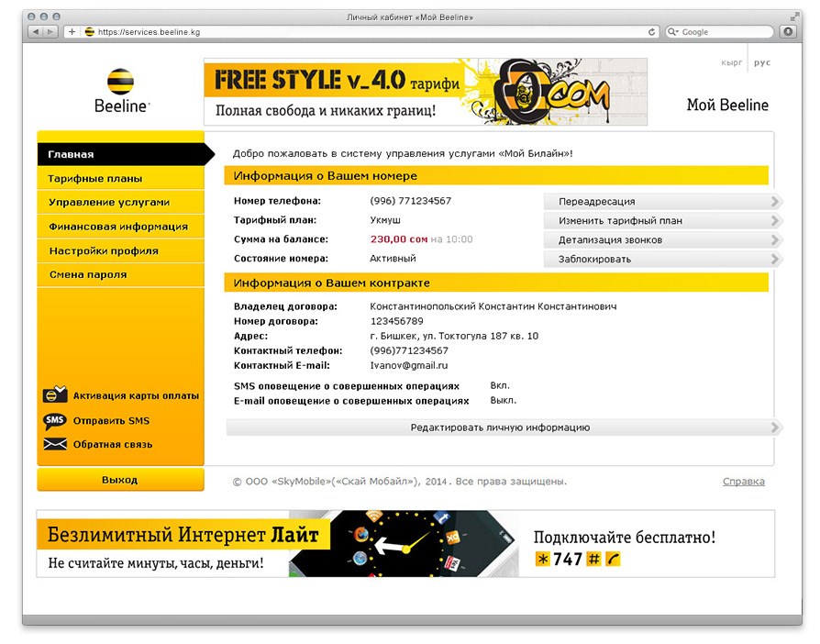Screen dimensions: 820x644
Task: Click the address г. Бишкек, ул. Токтогула
Action: (x=454, y=336)
